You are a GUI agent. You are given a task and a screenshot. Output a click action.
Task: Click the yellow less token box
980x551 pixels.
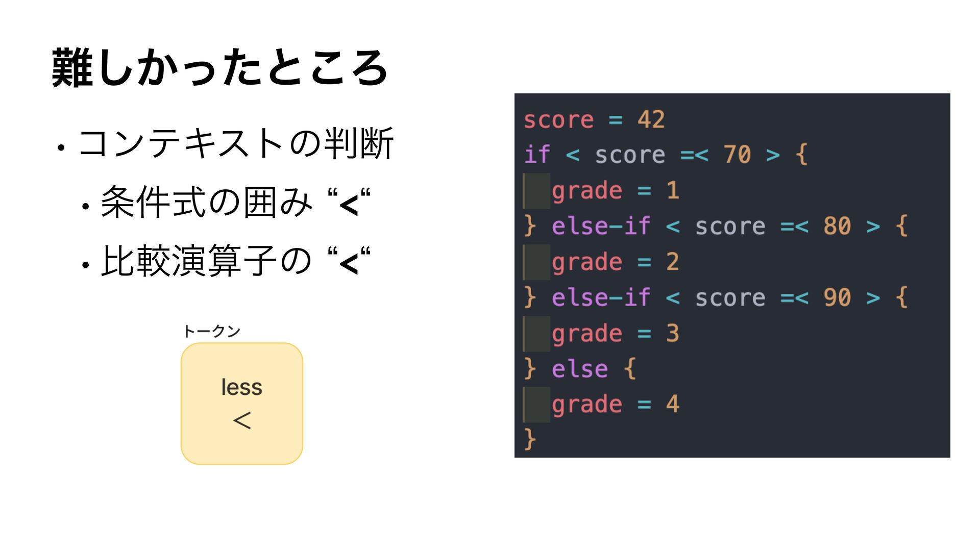coord(242,404)
